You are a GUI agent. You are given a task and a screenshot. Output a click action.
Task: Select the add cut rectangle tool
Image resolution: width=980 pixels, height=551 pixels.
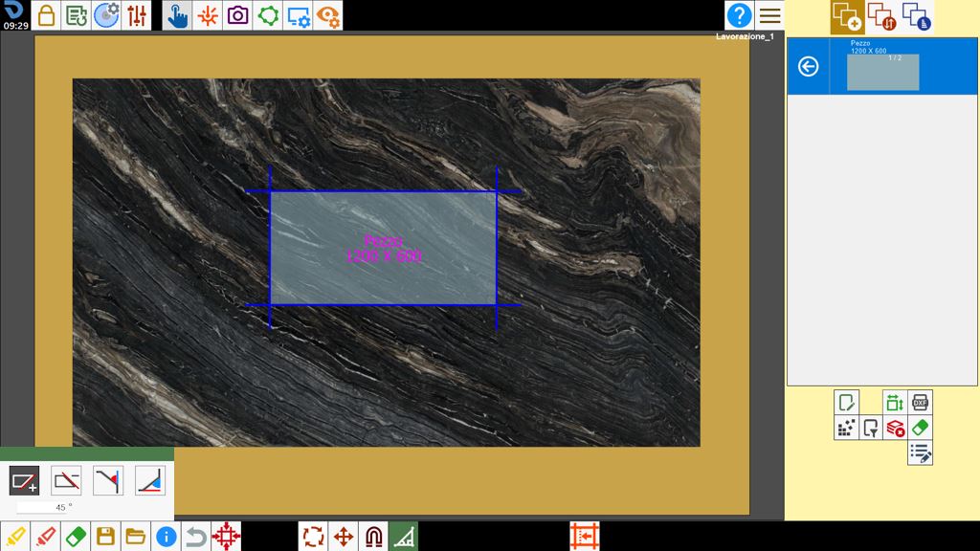(x=24, y=481)
